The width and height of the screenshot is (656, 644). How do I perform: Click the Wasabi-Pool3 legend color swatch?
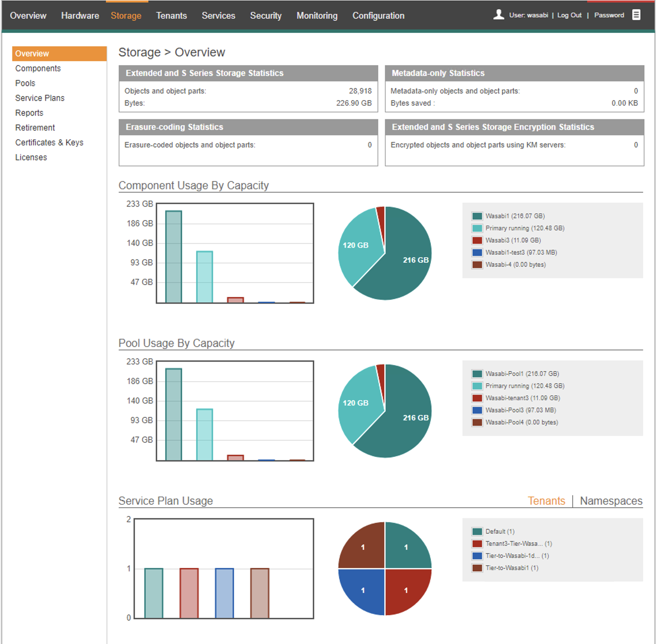click(x=477, y=410)
